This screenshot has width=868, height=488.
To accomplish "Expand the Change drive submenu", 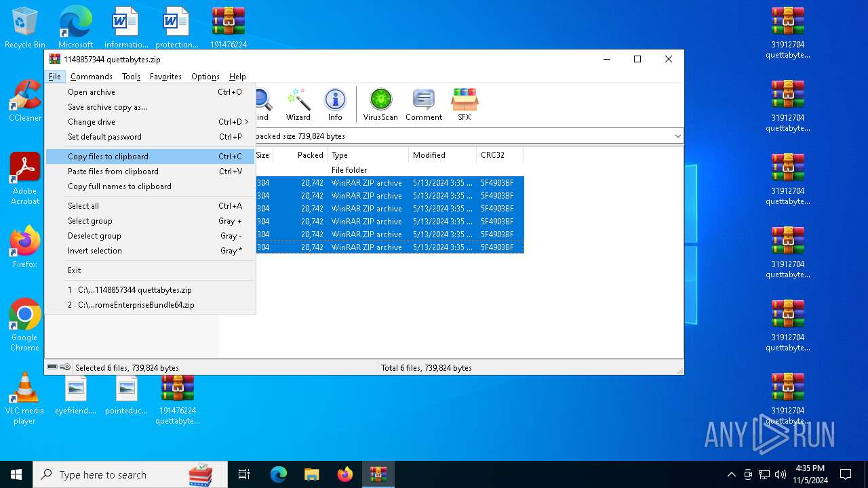I will (x=150, y=122).
